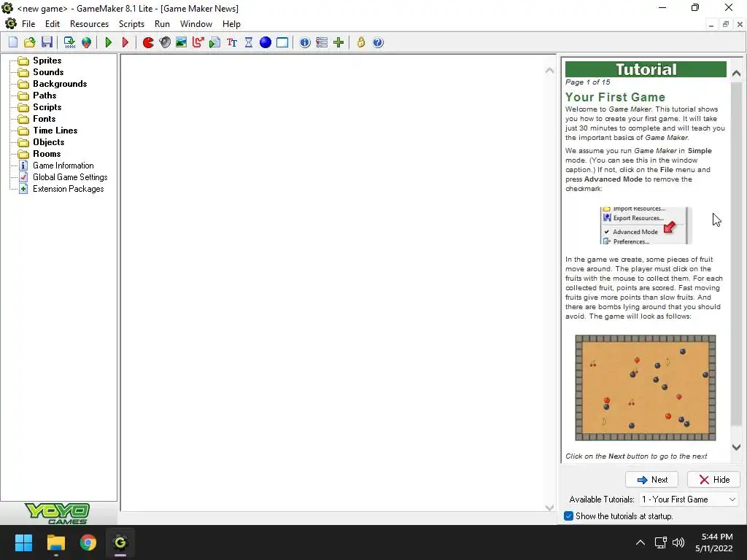Select the Sounds folder in tree
This screenshot has height=560, width=747.
48,72
